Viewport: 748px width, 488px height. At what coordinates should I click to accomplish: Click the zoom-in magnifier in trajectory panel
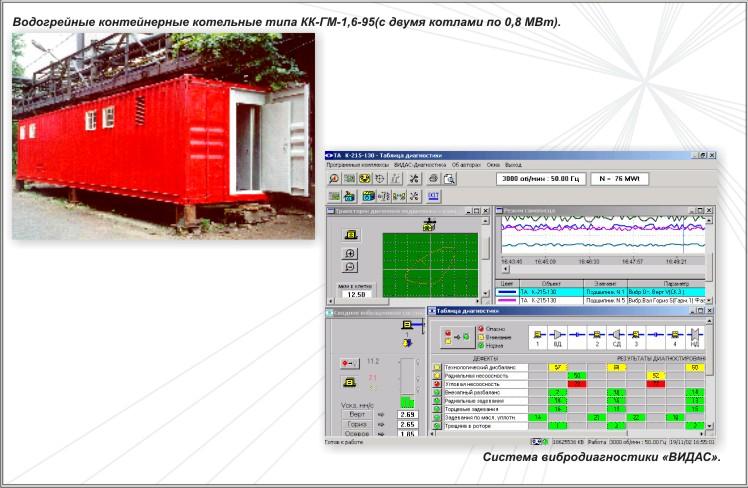point(351,254)
